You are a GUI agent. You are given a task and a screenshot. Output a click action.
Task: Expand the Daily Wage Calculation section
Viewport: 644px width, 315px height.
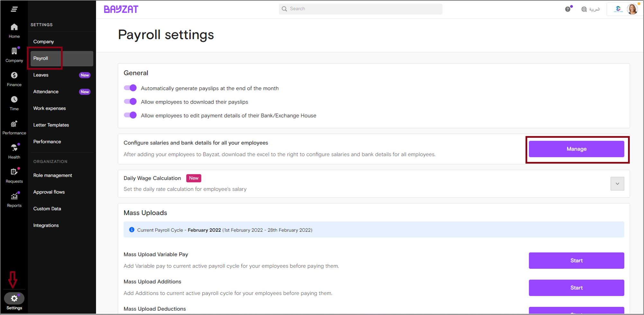(x=617, y=183)
